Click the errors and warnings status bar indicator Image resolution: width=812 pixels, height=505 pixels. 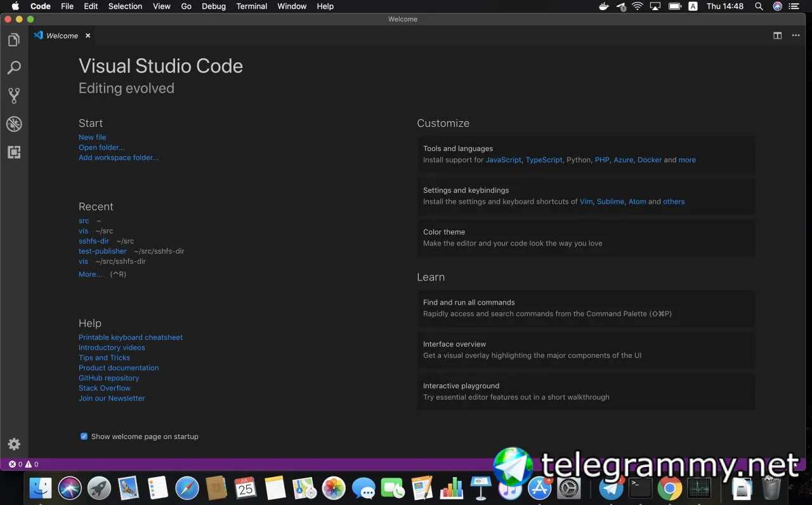pos(23,464)
